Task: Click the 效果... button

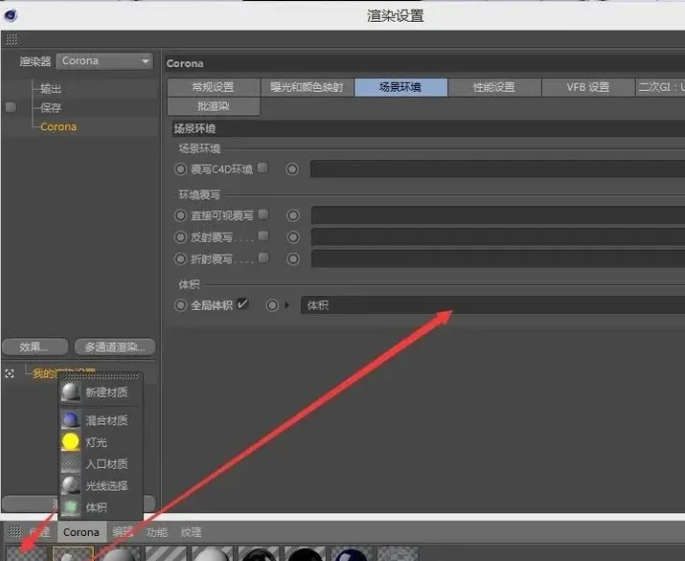Action: click(x=35, y=347)
